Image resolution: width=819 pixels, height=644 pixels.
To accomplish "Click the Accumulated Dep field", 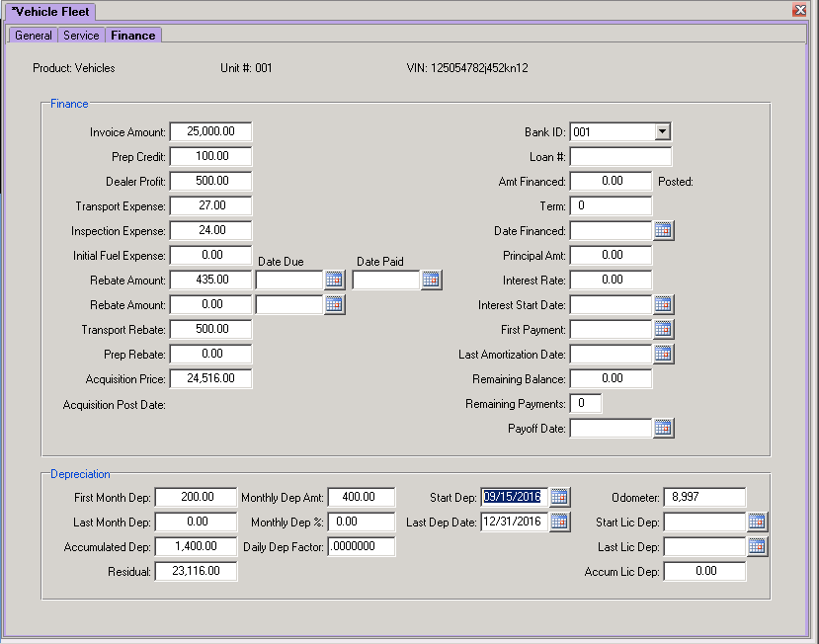I will (x=196, y=546).
